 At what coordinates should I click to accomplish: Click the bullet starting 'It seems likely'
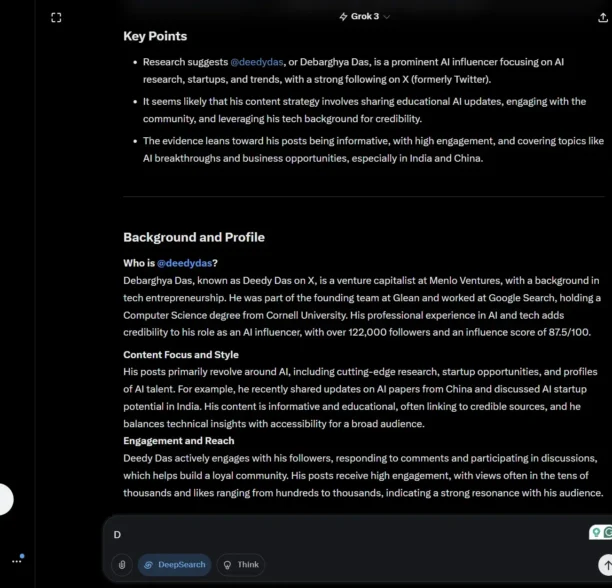click(364, 110)
